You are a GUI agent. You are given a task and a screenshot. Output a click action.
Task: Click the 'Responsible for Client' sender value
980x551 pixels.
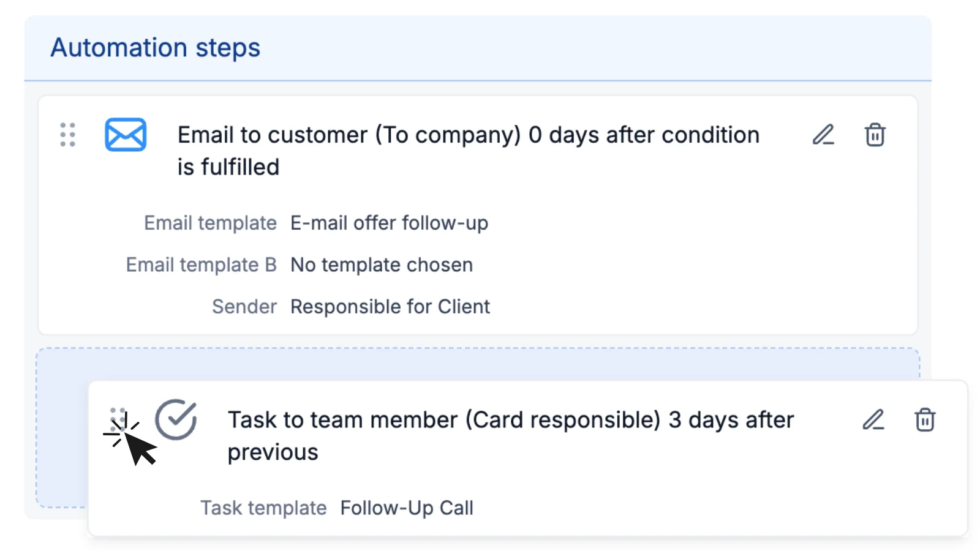(390, 306)
